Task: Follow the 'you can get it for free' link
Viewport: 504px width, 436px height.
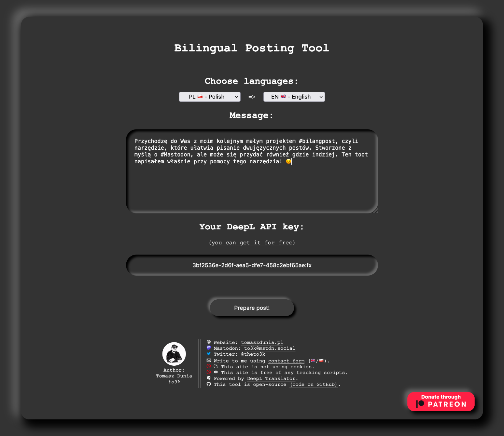Action: 252,243
